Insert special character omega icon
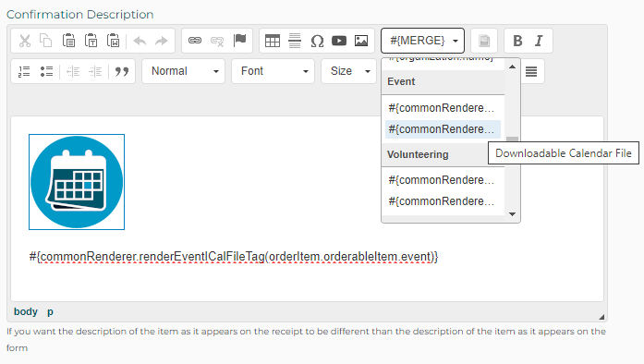Image resolution: width=644 pixels, height=364 pixels. 317,41
